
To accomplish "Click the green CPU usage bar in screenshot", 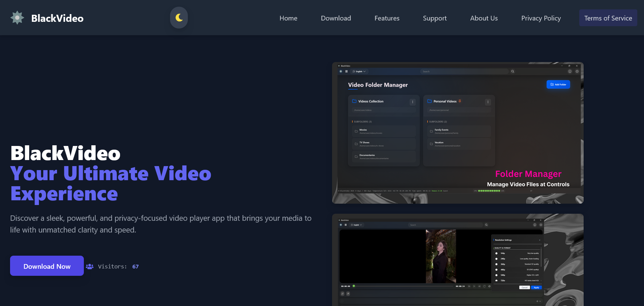I will (489, 191).
